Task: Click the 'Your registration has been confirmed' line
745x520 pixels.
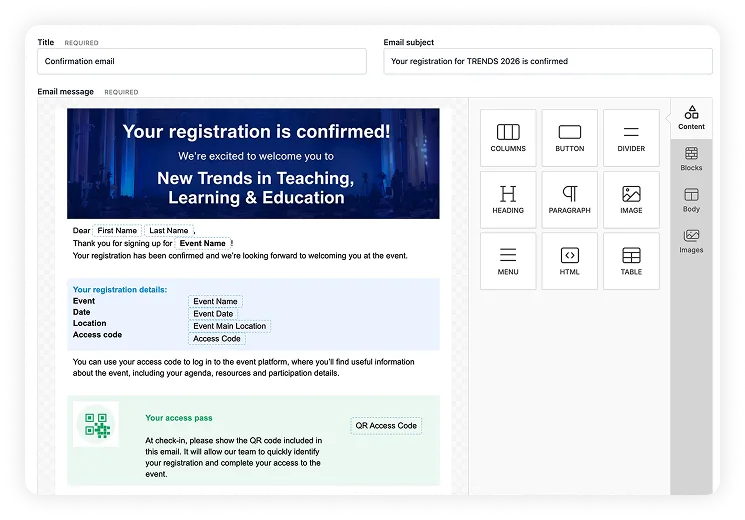Action: click(240, 256)
